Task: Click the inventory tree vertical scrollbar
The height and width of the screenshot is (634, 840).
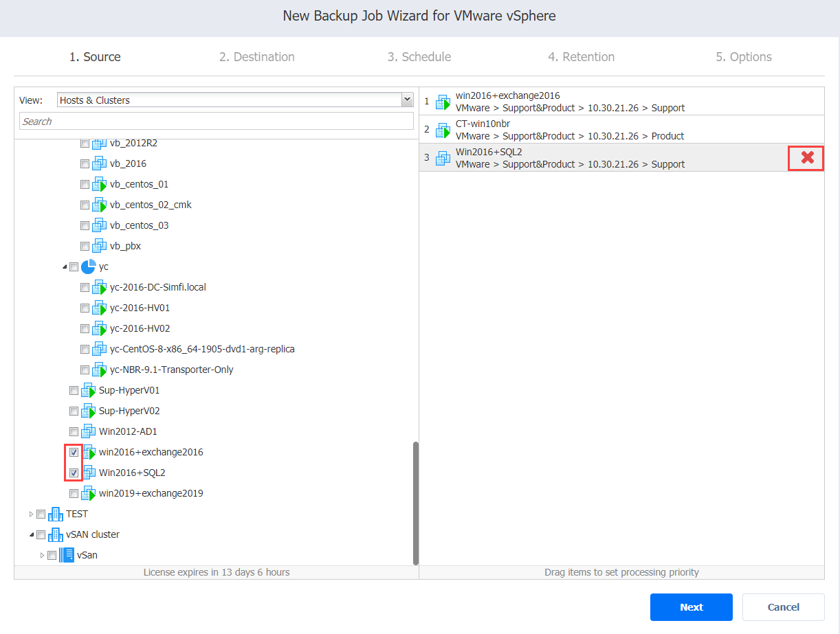Action: [415, 503]
